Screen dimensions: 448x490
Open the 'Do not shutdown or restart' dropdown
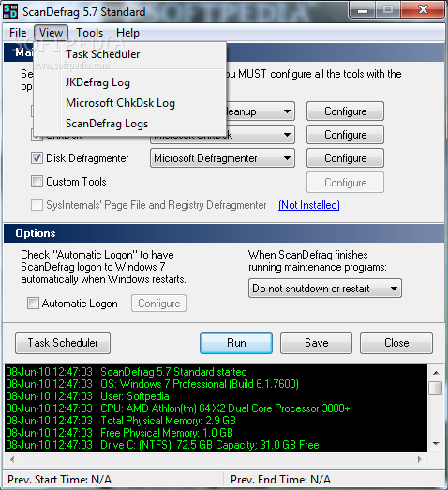point(325,289)
